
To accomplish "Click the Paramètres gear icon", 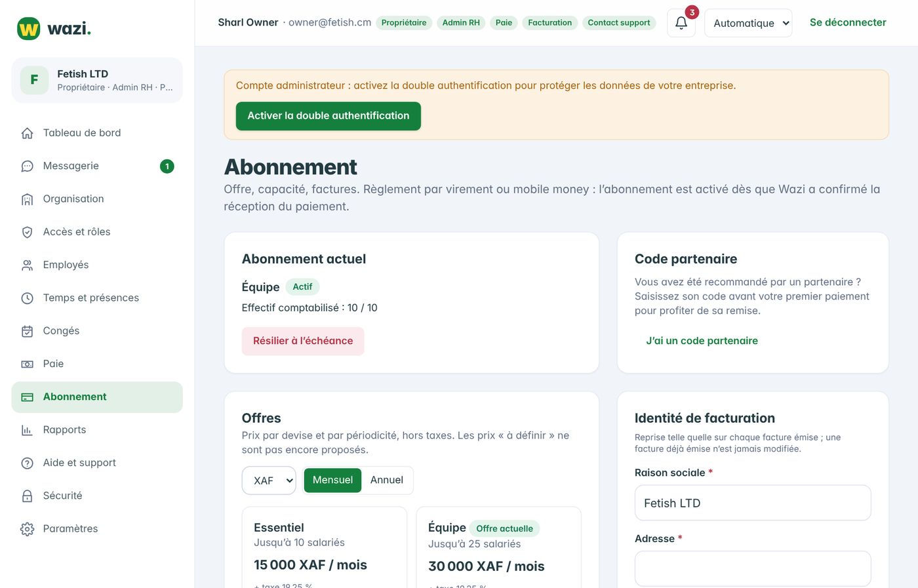I will (27, 529).
